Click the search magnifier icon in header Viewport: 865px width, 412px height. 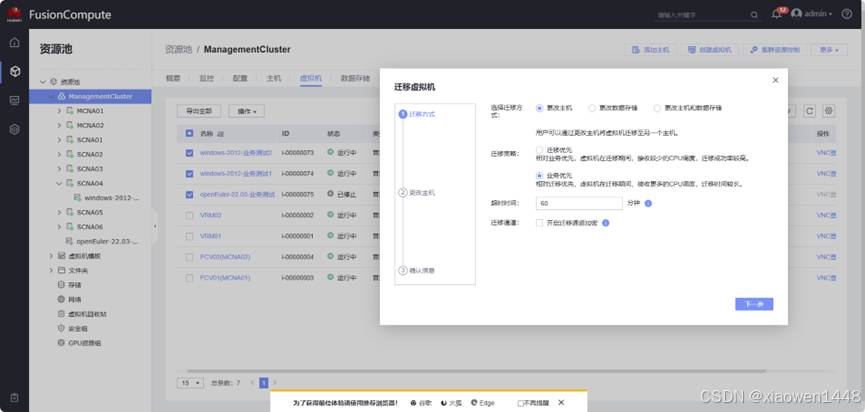pyautogui.click(x=754, y=15)
